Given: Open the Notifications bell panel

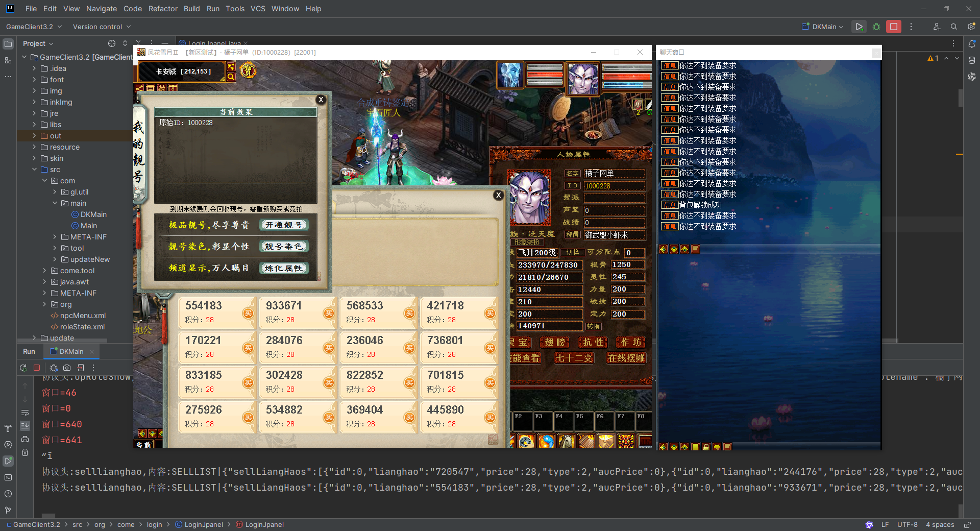Looking at the screenshot, I should coord(972,44).
